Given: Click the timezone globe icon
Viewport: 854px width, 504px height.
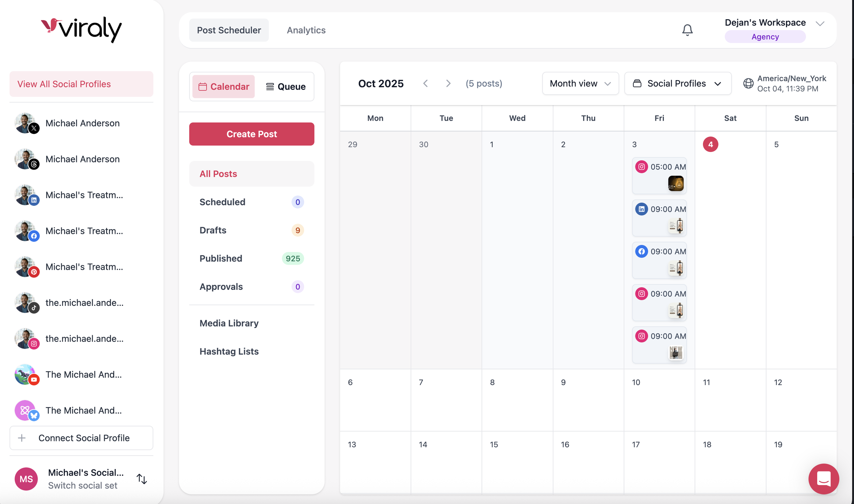Looking at the screenshot, I should [748, 83].
